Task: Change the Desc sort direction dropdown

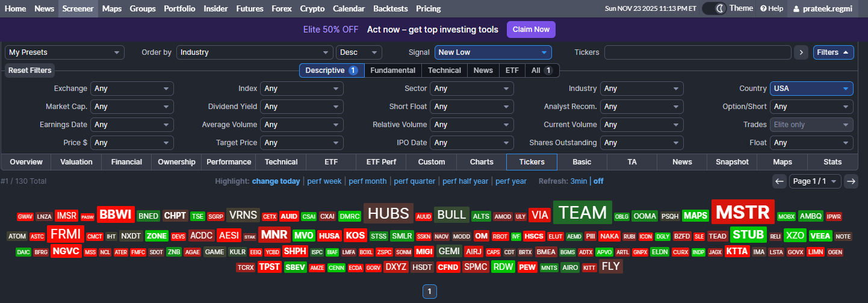Action: [x=359, y=52]
